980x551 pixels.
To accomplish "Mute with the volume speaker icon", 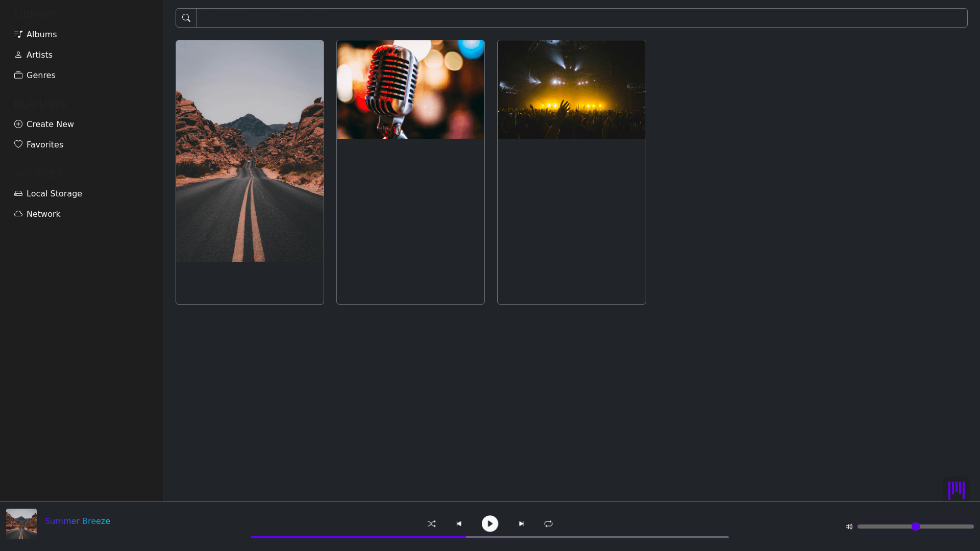I will point(849,527).
